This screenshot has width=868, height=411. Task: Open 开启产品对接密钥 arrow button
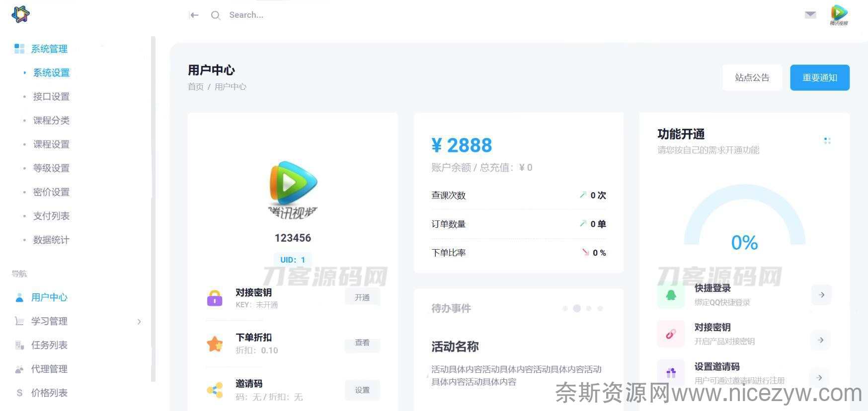[821, 340]
